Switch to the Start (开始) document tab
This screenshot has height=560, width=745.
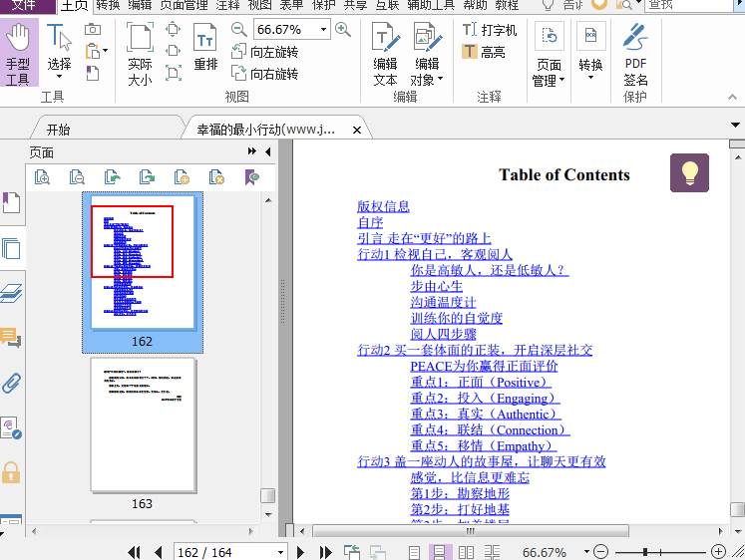[x=58, y=130]
